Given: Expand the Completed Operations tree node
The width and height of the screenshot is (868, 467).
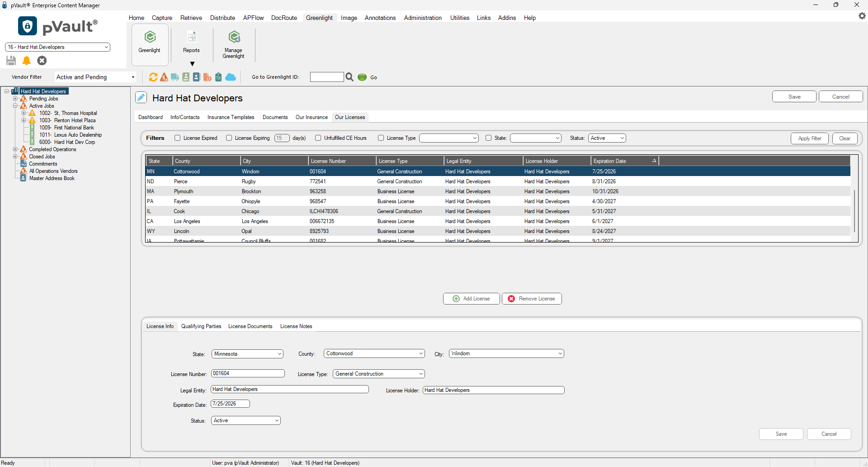Looking at the screenshot, I should [15, 149].
